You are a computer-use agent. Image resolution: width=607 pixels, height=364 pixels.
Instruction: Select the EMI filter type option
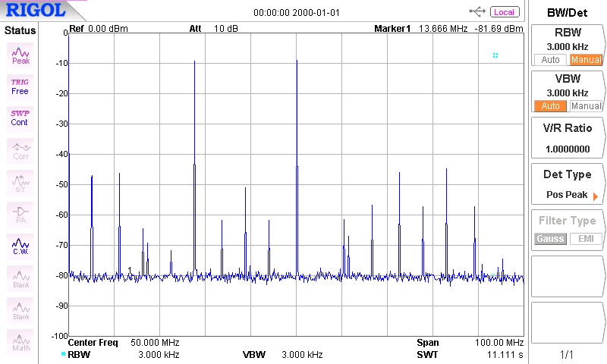click(x=585, y=239)
